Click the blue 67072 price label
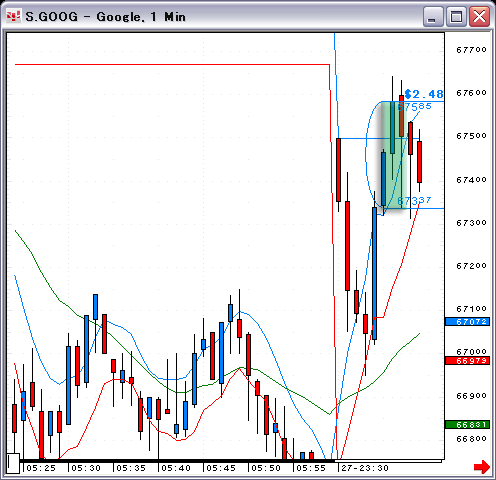The width and height of the screenshot is (496, 480). (467, 322)
